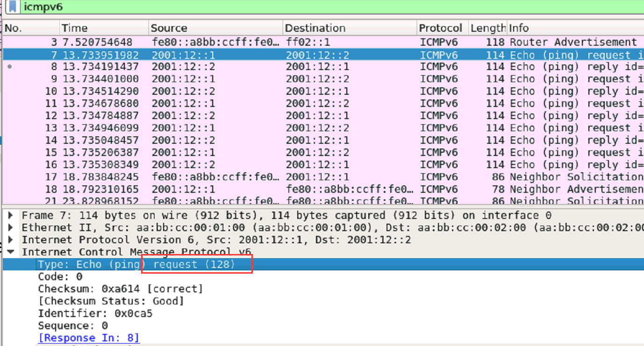
Task: Sort by the Protocol column header
Action: 443,28
